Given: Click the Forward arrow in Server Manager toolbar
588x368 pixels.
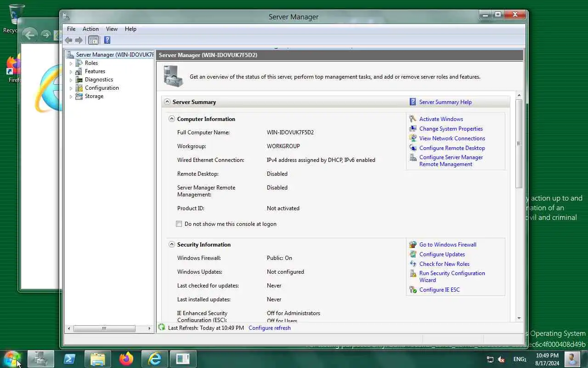Looking at the screenshot, I should [x=79, y=40].
